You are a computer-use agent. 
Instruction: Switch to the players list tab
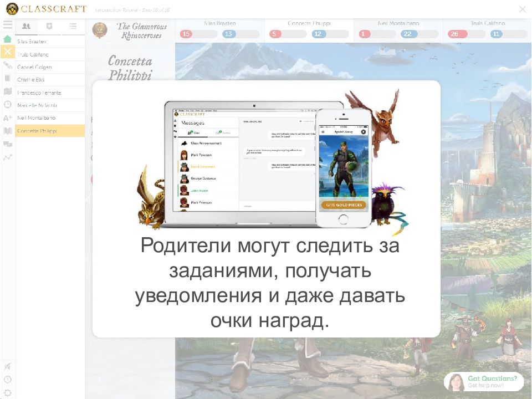coord(26,26)
